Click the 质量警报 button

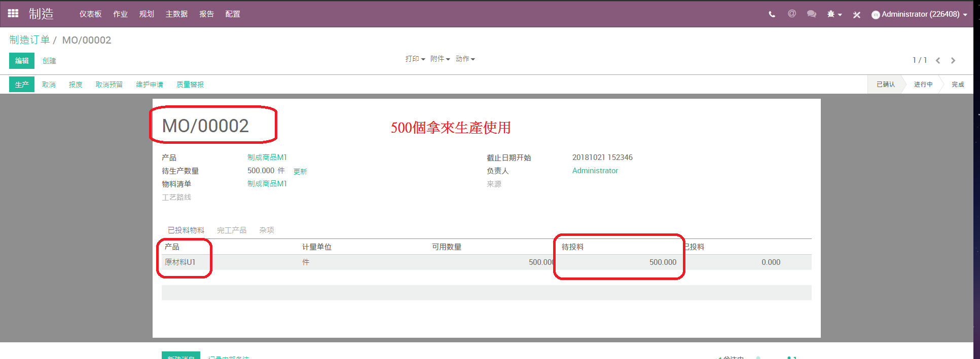tap(190, 85)
